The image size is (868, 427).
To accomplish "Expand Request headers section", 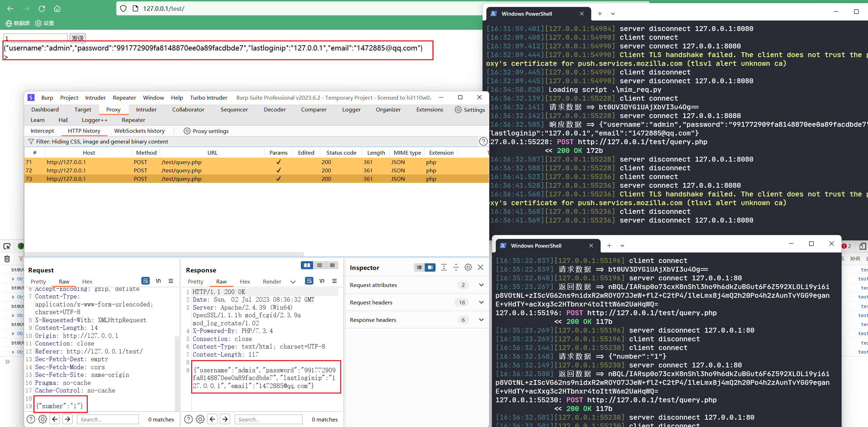I will 481,302.
